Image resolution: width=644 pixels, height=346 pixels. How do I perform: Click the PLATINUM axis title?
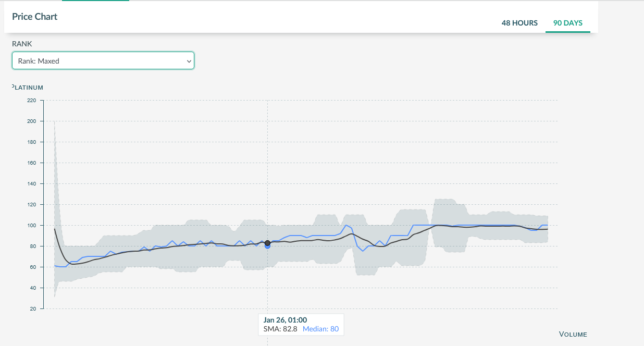click(28, 88)
